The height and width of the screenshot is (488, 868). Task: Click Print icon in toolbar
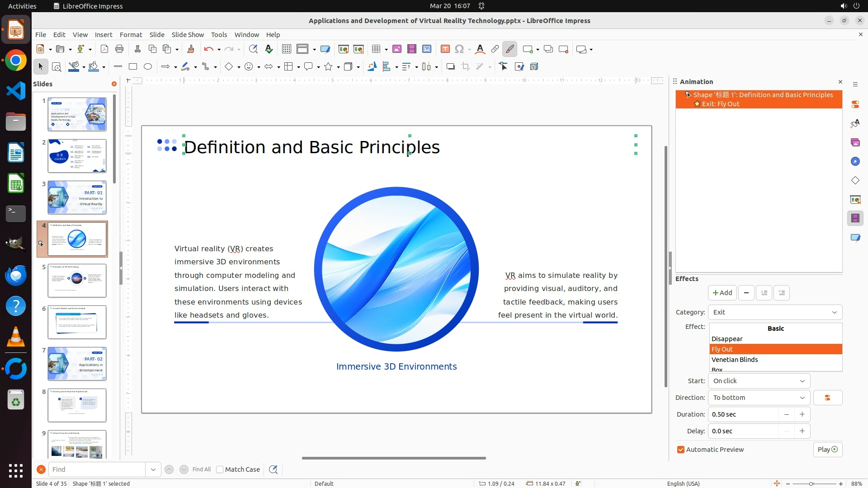click(x=119, y=49)
